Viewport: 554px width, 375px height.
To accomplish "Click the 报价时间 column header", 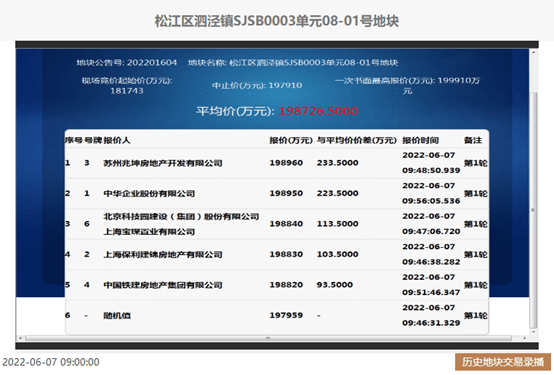I will [420, 140].
